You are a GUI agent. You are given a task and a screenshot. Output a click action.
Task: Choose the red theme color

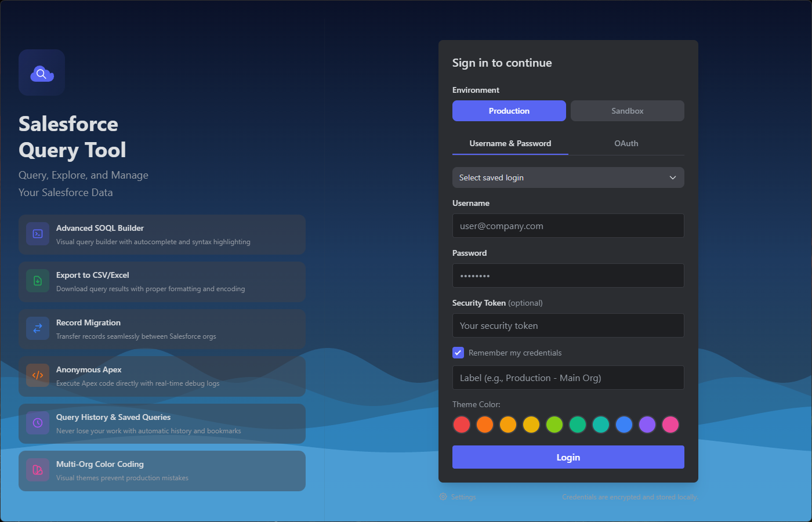[462, 425]
